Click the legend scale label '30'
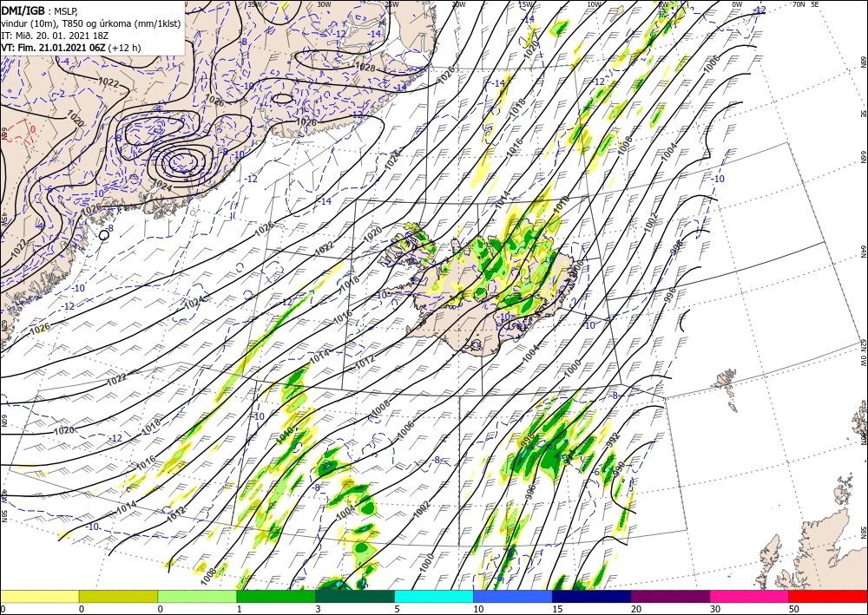Image resolution: width=868 pixels, height=615 pixels. tap(714, 609)
